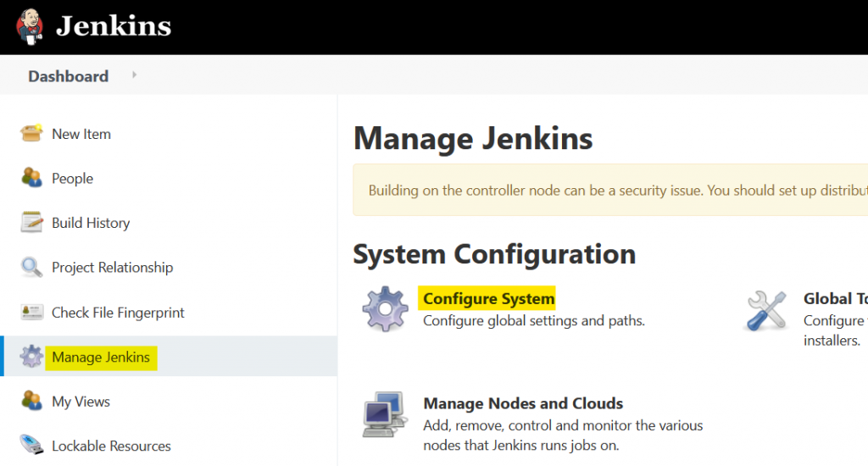
Task: Open Manage Nodes and Clouds
Action: tap(523, 403)
